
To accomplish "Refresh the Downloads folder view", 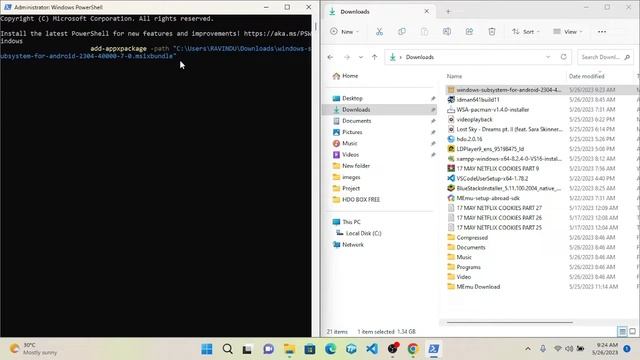I will pos(564,57).
